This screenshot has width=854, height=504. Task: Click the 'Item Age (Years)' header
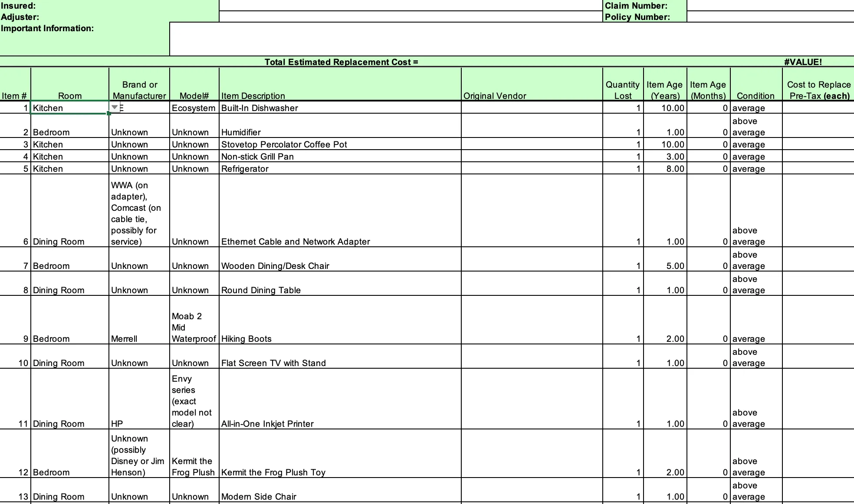[665, 84]
